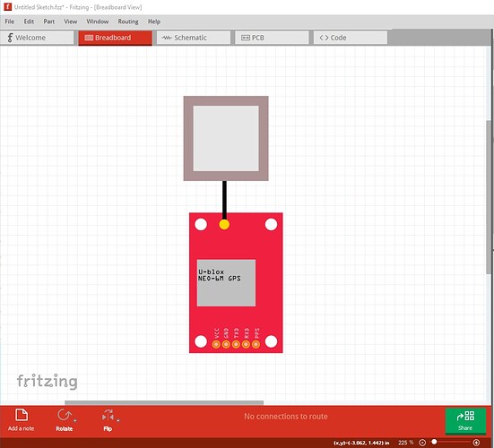This screenshot has width=494, height=448.
Task: Switch to the Schematic tab
Action: tap(193, 38)
